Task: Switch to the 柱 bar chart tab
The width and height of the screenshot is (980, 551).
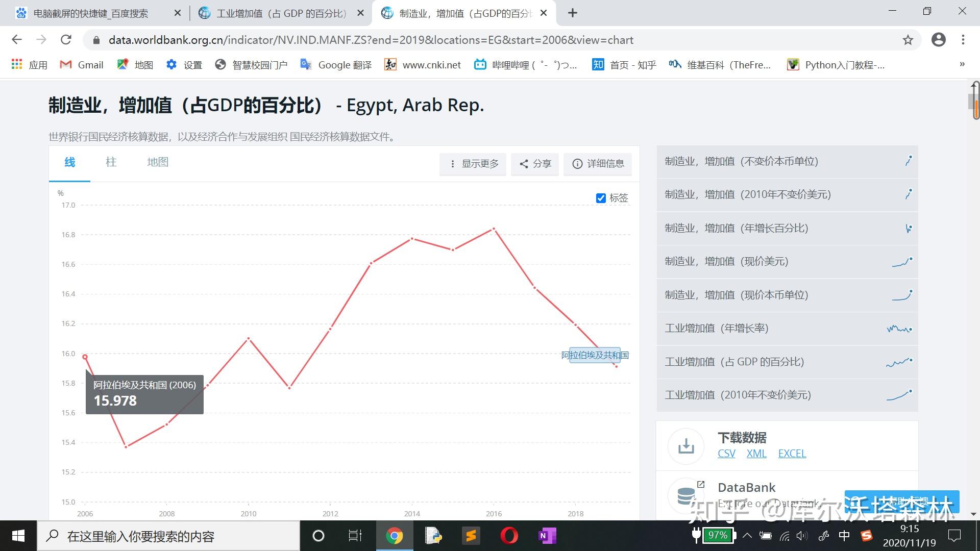Action: coord(111,162)
